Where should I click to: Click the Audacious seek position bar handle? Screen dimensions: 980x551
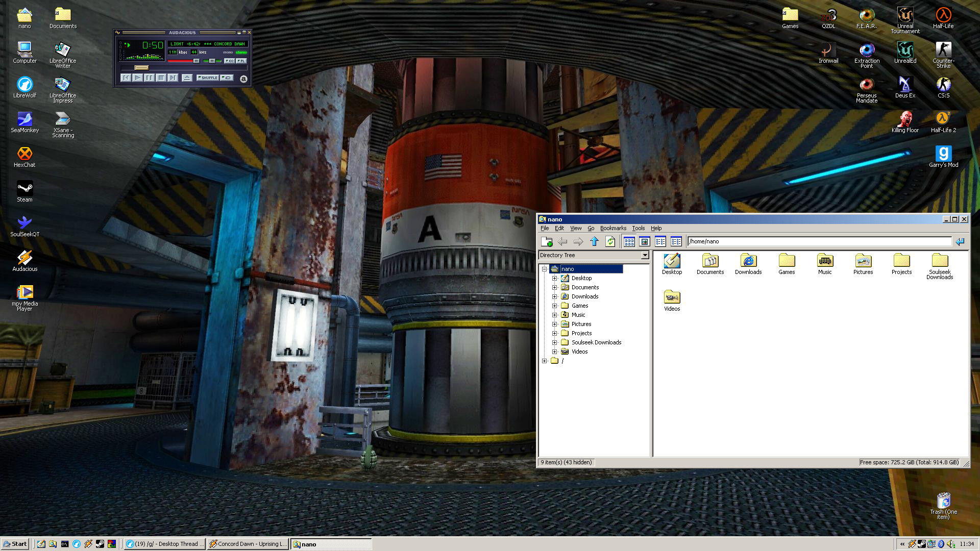coord(141,67)
